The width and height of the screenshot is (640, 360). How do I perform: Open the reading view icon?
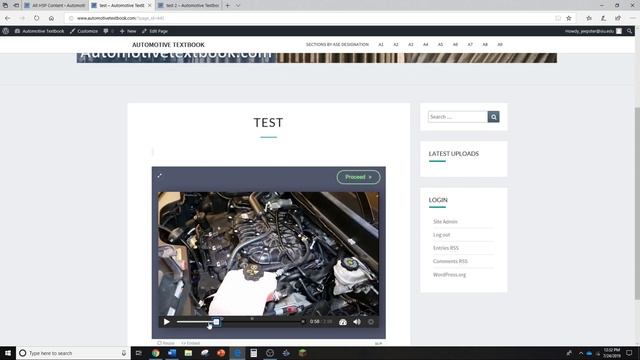coord(558,18)
